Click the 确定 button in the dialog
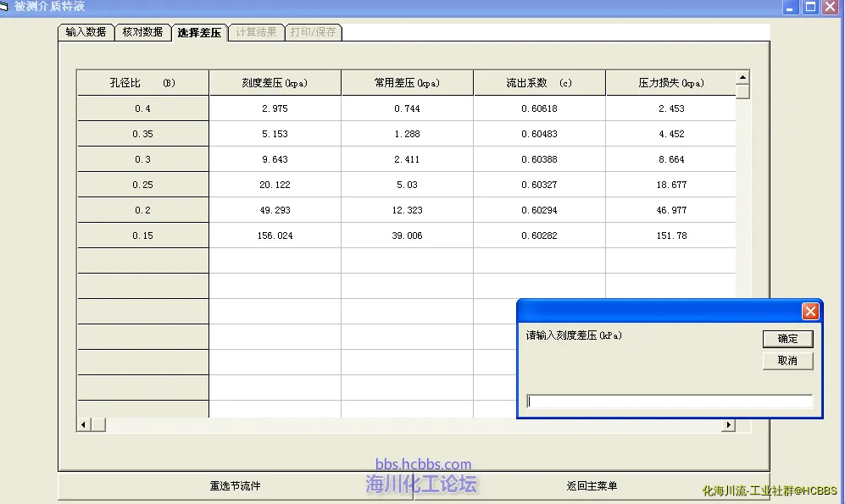The image size is (845, 504). tap(787, 339)
